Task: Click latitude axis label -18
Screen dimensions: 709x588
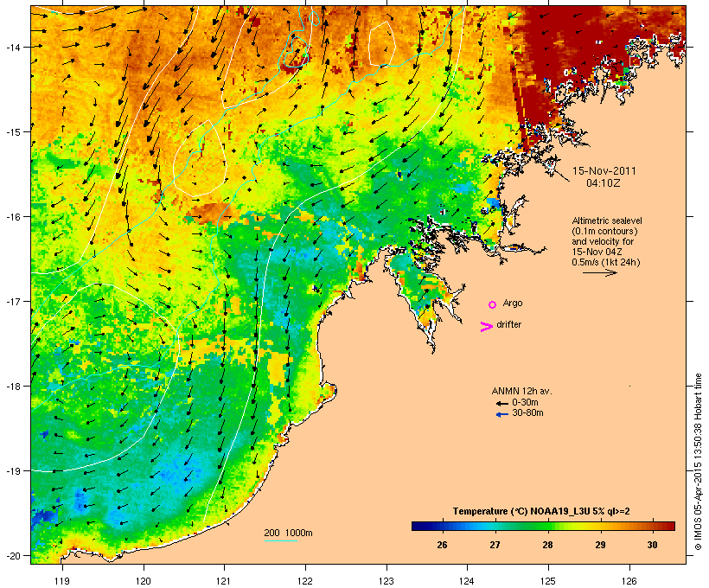Action: pyautogui.click(x=13, y=386)
